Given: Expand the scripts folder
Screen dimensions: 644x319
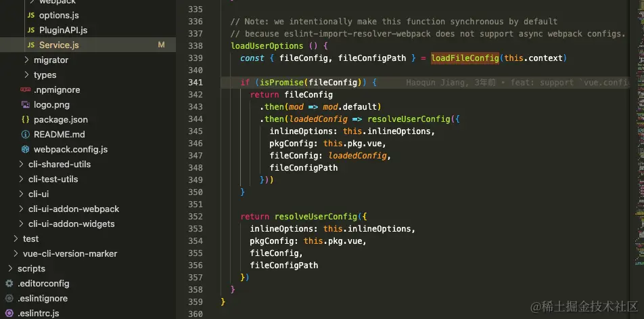Looking at the screenshot, I should coord(31,268).
